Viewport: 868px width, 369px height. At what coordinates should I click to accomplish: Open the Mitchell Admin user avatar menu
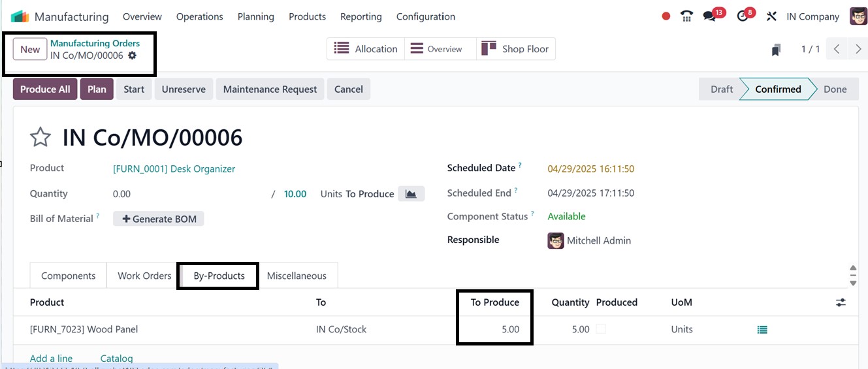858,16
